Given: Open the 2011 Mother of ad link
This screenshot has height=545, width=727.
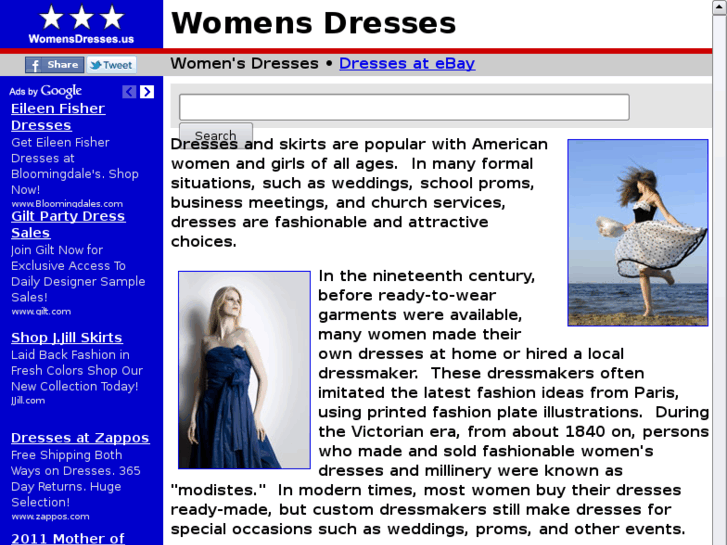Looking at the screenshot, I should (68, 538).
